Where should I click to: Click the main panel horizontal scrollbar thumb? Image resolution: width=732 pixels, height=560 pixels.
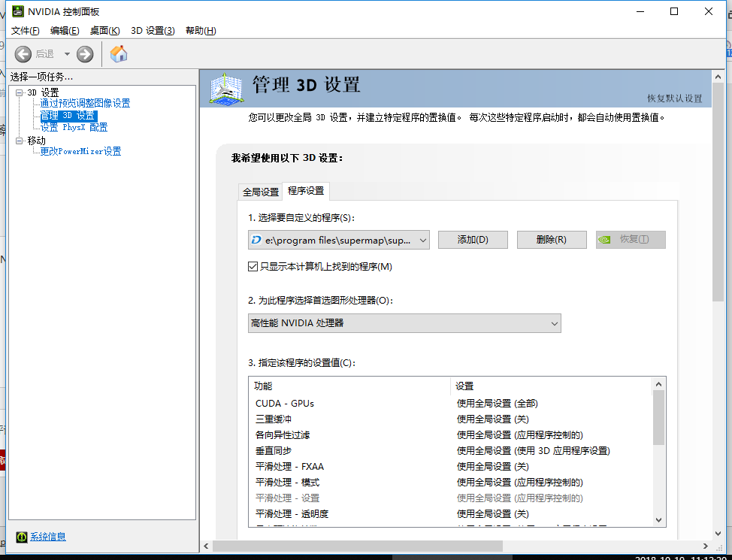click(x=358, y=546)
